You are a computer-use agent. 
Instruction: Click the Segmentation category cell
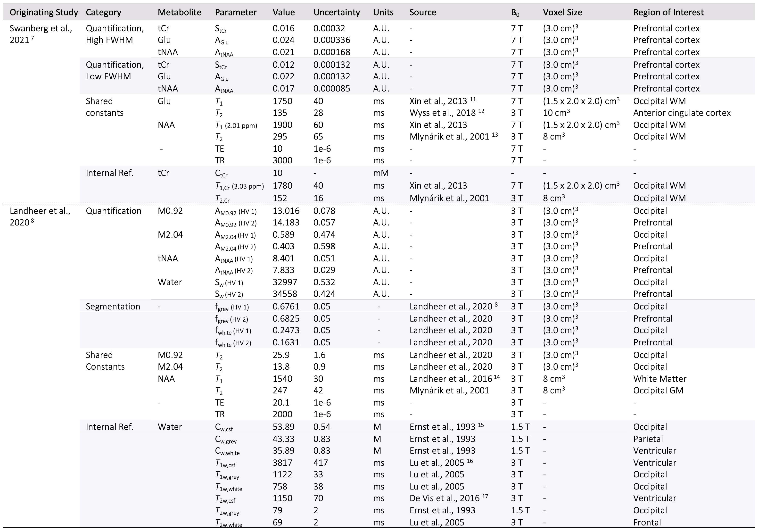coord(113,307)
